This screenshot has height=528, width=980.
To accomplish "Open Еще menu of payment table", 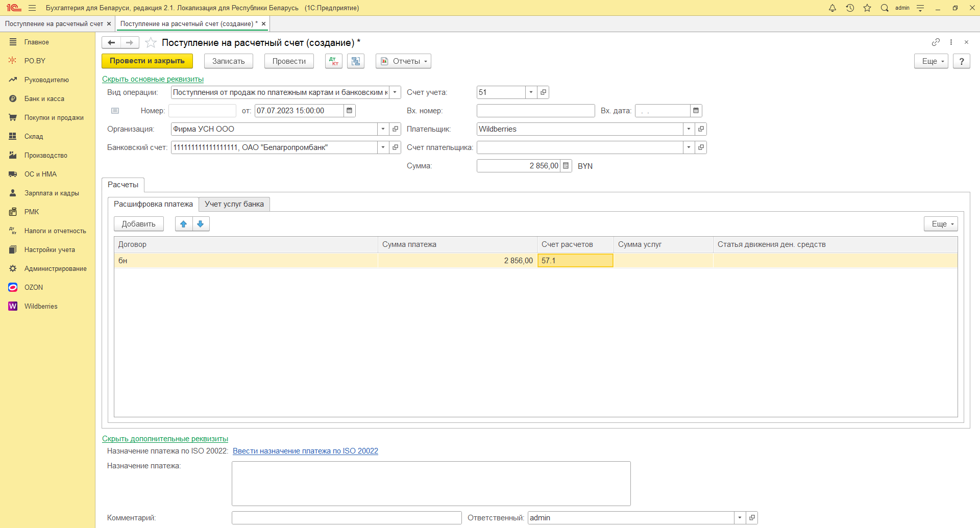I will click(941, 224).
